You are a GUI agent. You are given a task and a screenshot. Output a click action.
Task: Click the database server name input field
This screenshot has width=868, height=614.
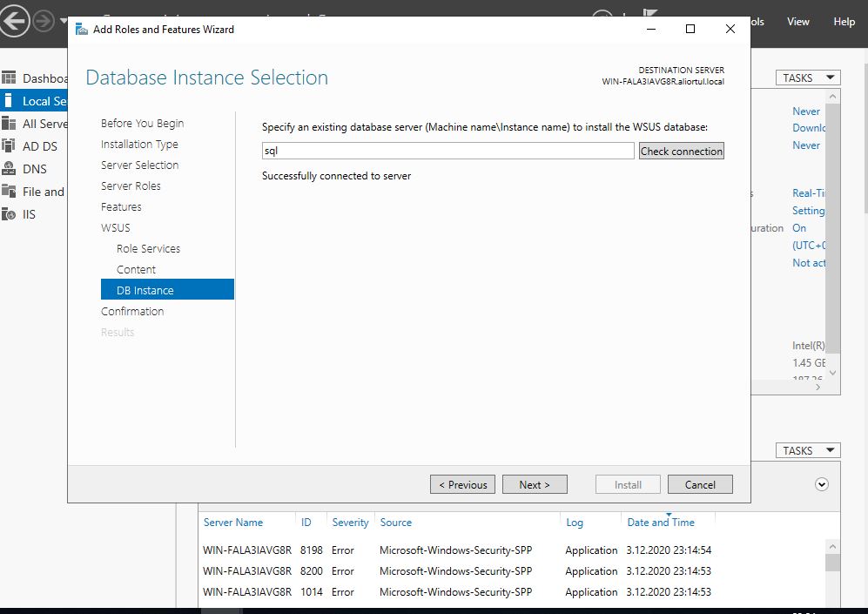(447, 151)
